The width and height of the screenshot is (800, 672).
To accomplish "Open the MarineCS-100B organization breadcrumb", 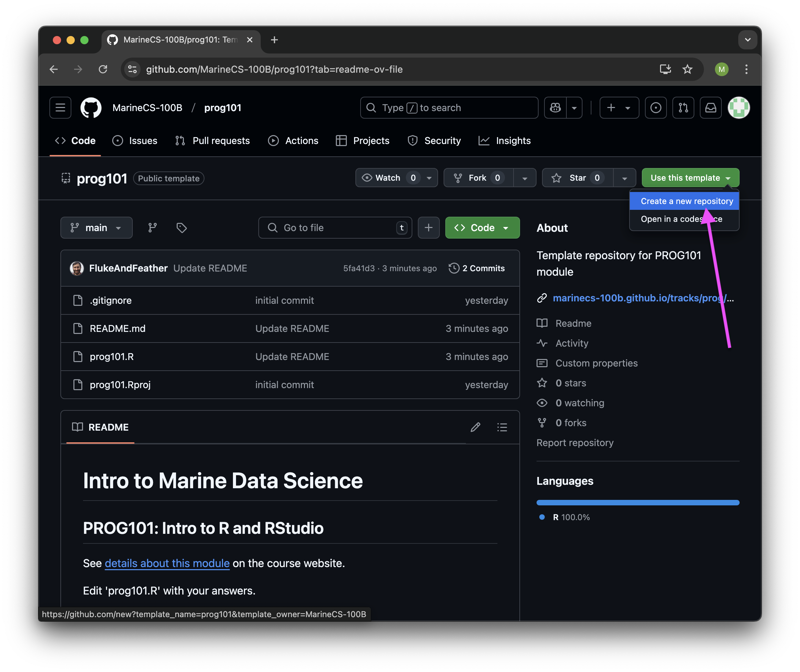I will click(x=147, y=108).
